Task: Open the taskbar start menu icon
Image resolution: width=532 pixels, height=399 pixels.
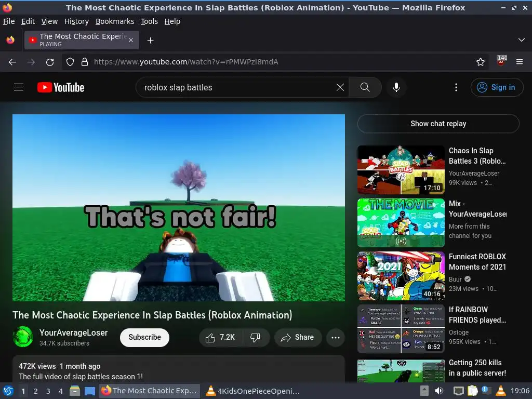Action: point(8,391)
